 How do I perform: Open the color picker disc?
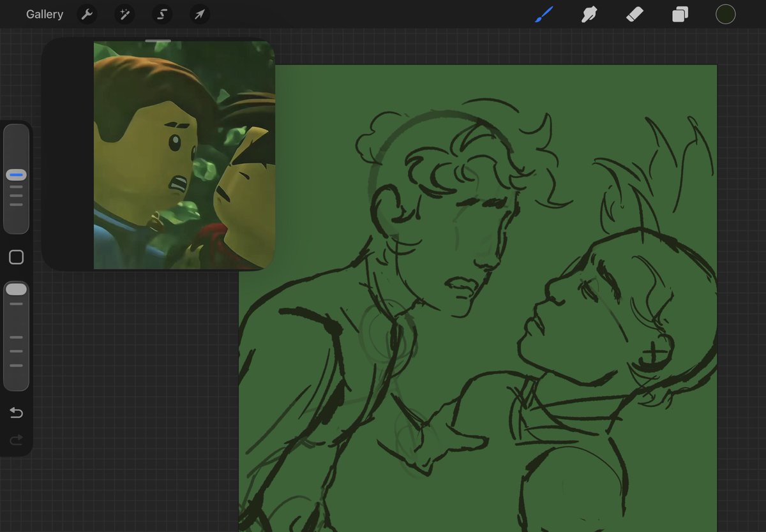point(726,13)
